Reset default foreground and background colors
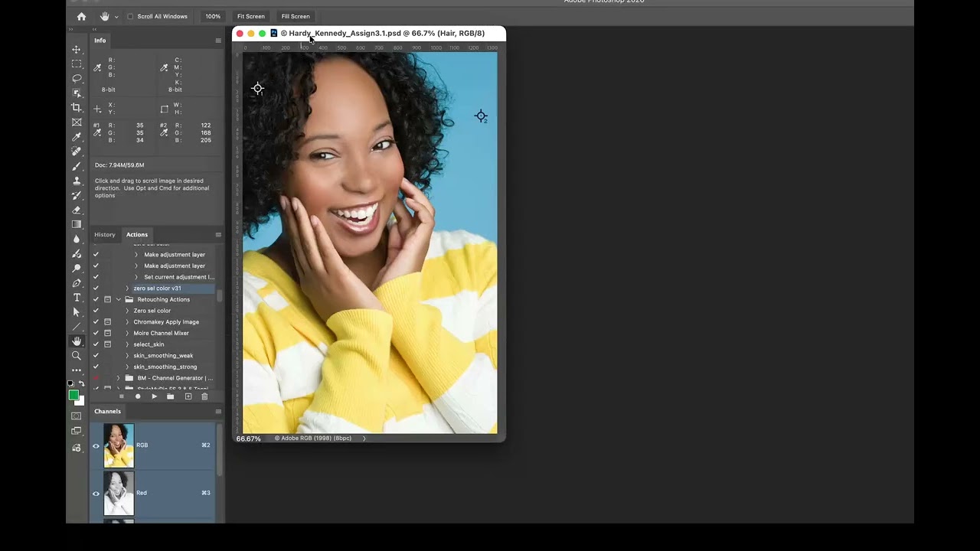The height and width of the screenshot is (551, 980). (71, 383)
